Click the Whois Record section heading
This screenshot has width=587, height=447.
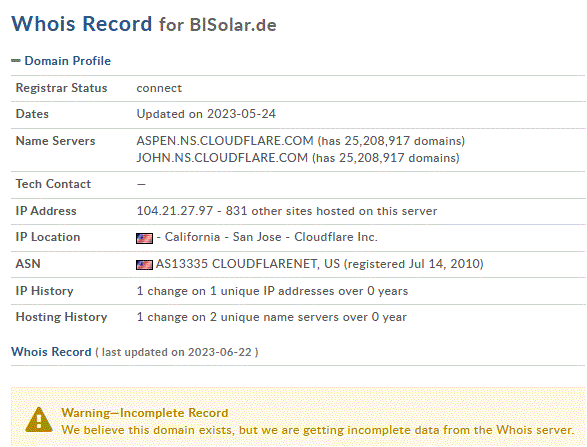pyautogui.click(x=51, y=352)
